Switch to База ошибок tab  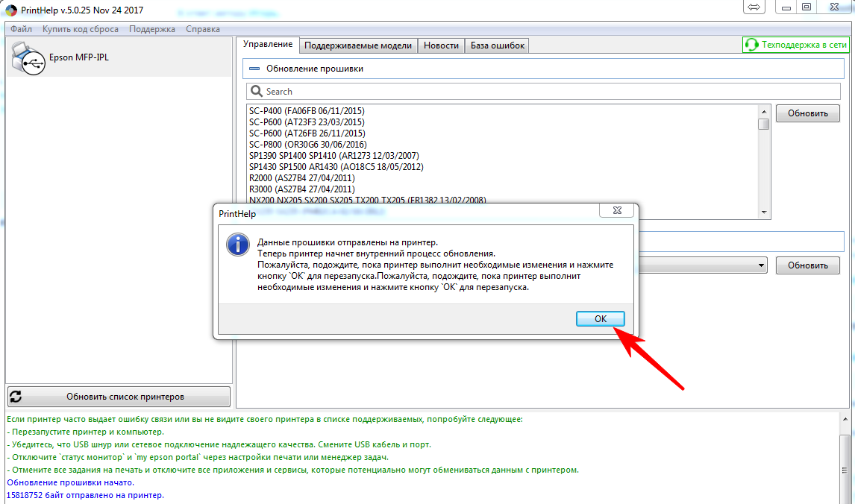click(497, 45)
